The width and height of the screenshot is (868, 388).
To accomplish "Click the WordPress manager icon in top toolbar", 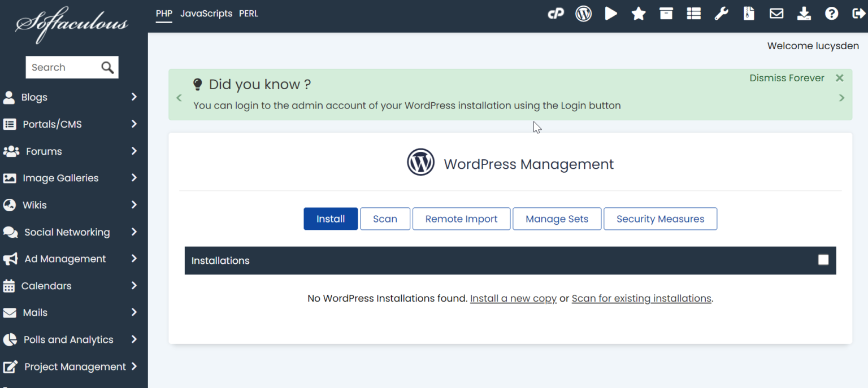I will pyautogui.click(x=583, y=14).
